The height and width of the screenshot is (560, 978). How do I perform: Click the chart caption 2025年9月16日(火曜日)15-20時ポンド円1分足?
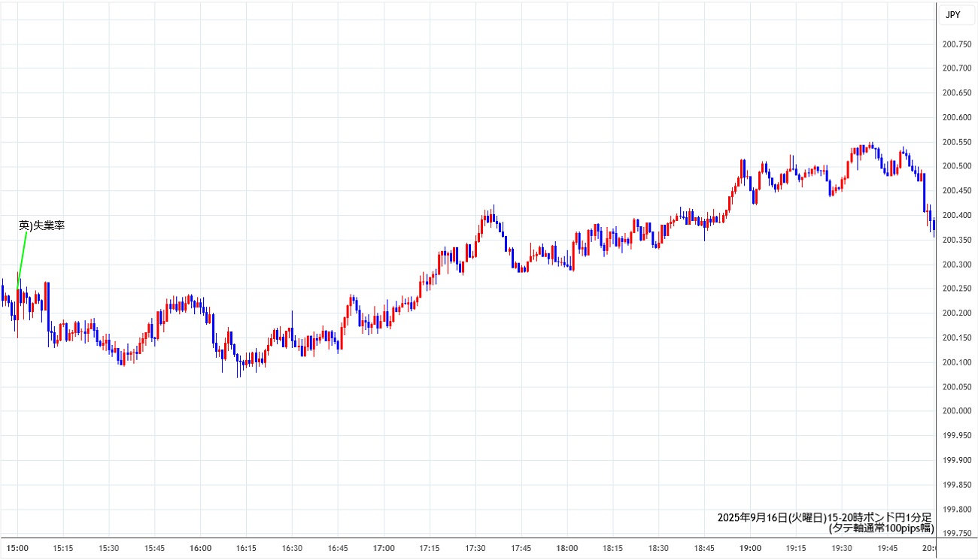825,517
